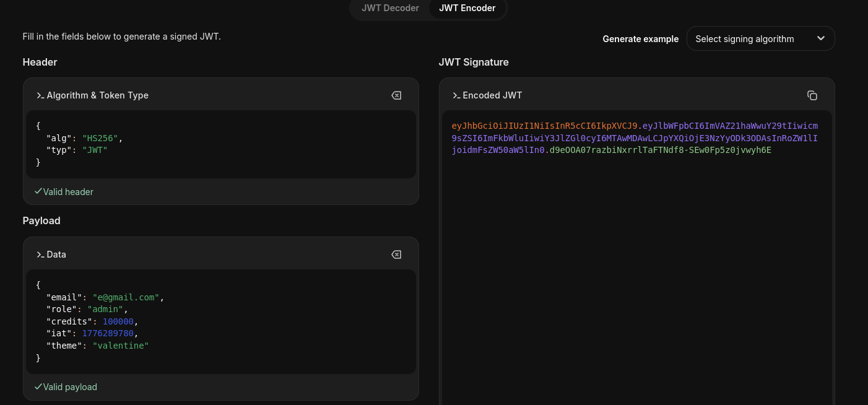868x405 pixels.
Task: Click the "role" key in payload
Action: 62,309
